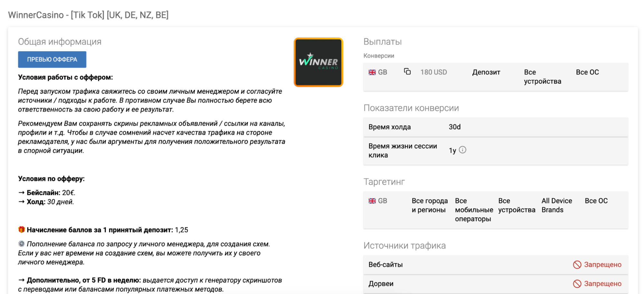The image size is (644, 294).
Task: Click the gear icon before Пополнение баланса
Action: coord(22,244)
